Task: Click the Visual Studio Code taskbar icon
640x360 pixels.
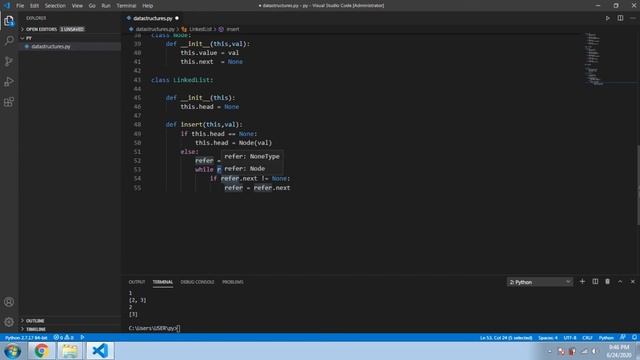Action: tap(100, 351)
